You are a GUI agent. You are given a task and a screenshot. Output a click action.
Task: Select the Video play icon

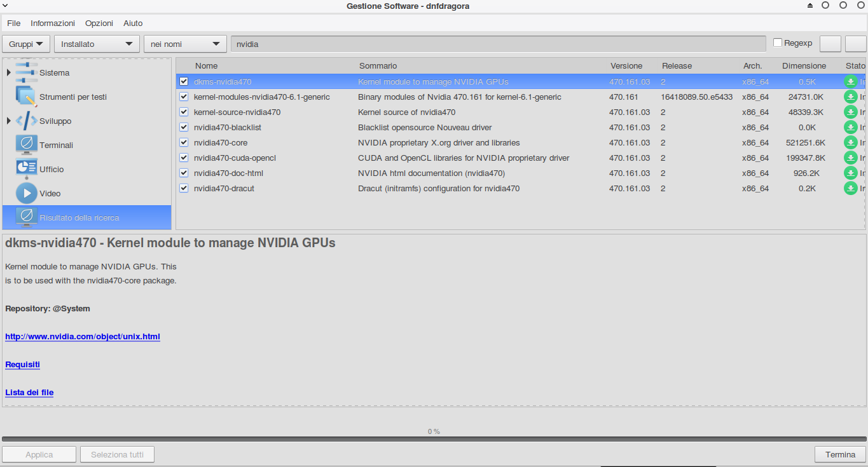point(26,193)
